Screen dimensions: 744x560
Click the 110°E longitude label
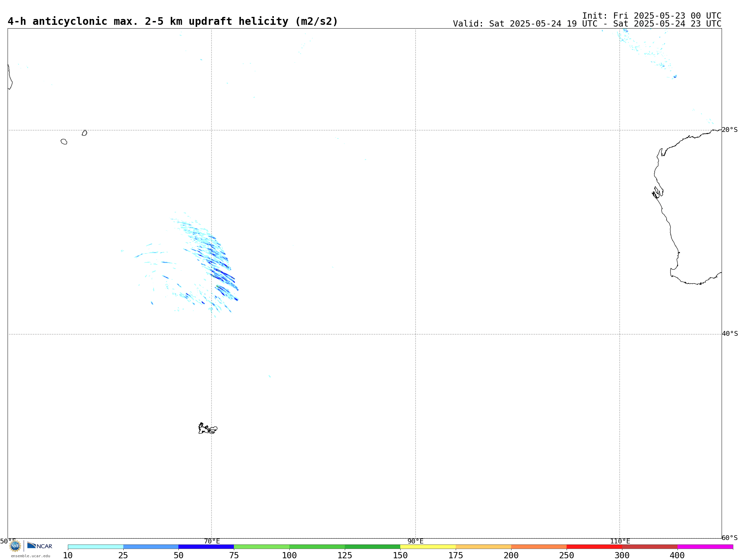[x=620, y=541]
